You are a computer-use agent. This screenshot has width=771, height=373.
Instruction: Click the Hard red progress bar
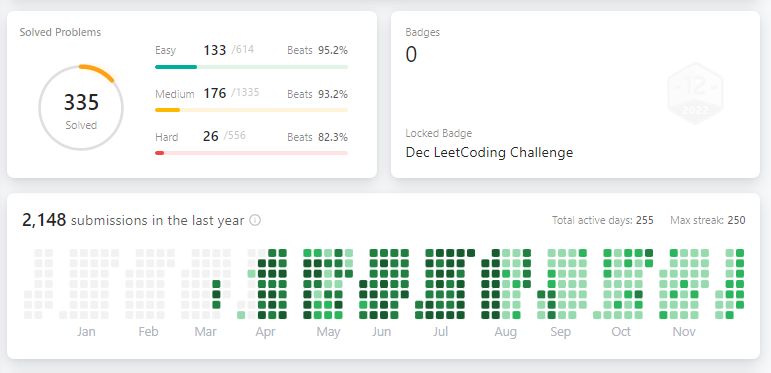point(251,153)
